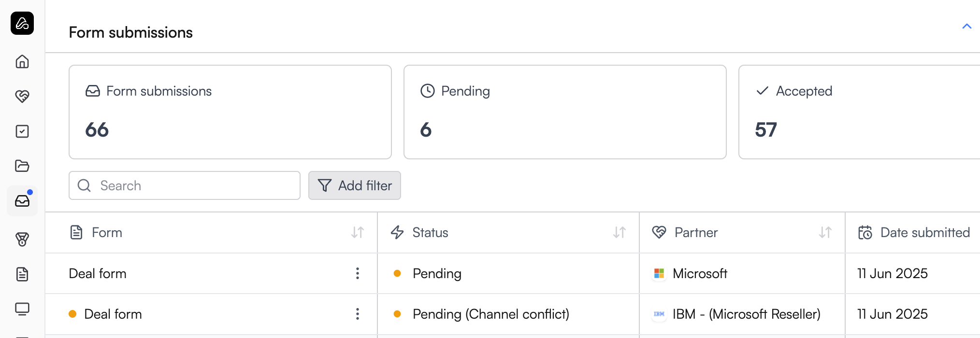Click the Pending stat card
The image size is (980, 338).
pyautogui.click(x=565, y=112)
